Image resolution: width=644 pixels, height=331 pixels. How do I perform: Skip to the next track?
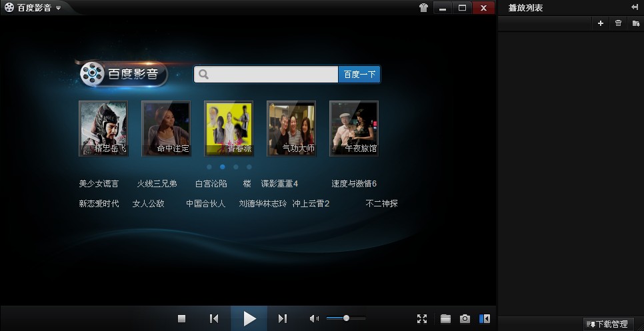[283, 319]
